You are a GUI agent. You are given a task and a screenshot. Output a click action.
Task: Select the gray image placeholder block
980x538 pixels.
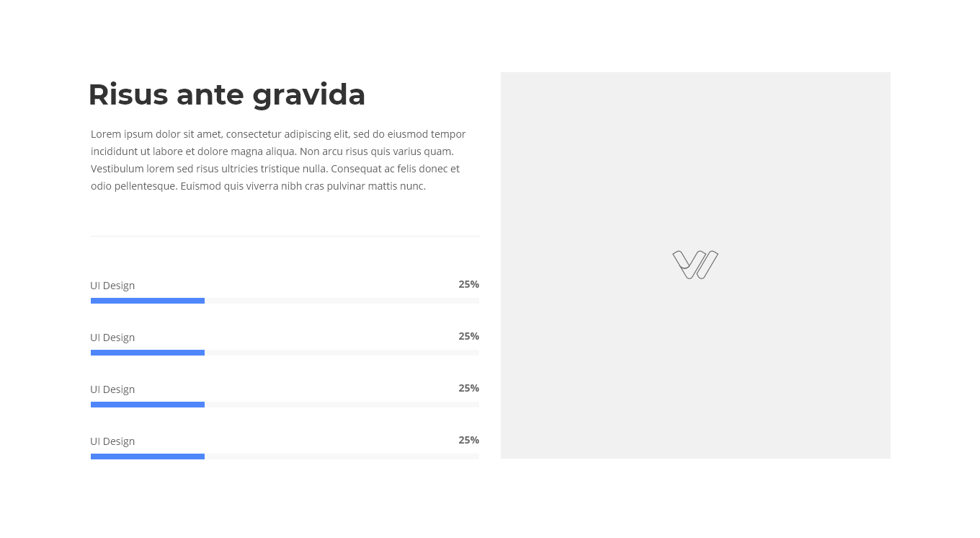coord(695,265)
